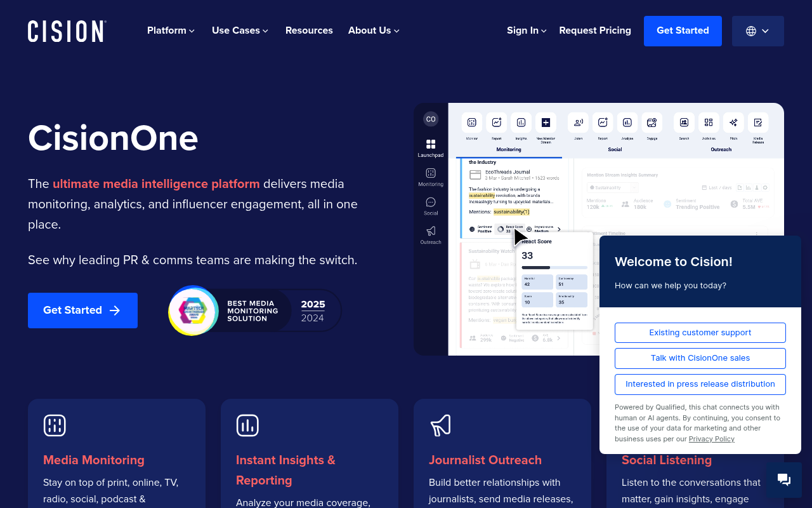Viewport: 812px width, 508px height.
Task: Click the New Mention Stream plus icon
Action: point(546,123)
